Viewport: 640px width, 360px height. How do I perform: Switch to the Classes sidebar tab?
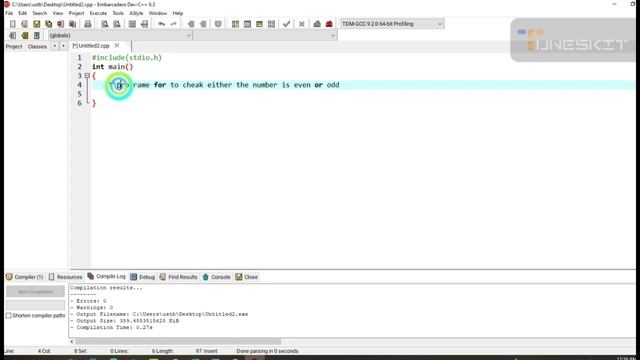pos(37,47)
